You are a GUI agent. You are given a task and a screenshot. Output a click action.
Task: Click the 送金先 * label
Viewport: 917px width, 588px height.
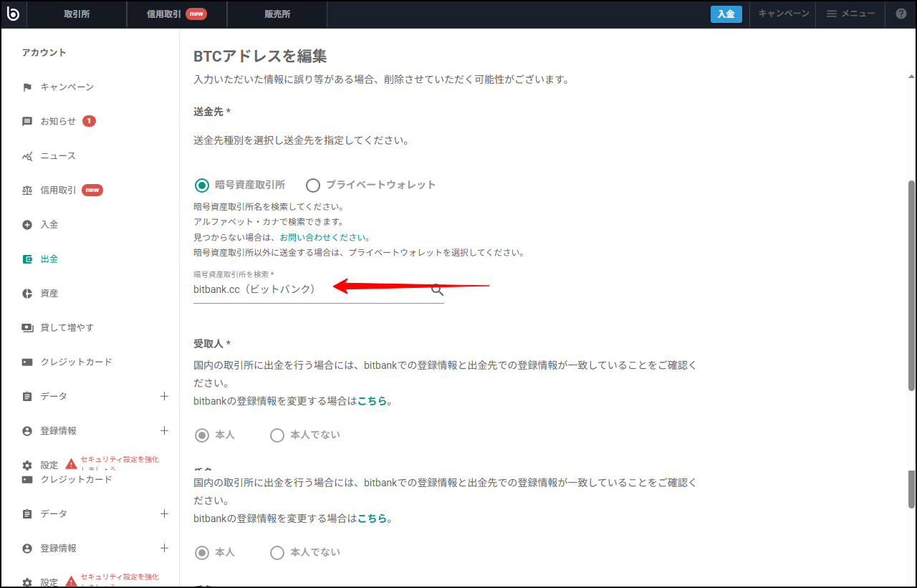pos(212,112)
